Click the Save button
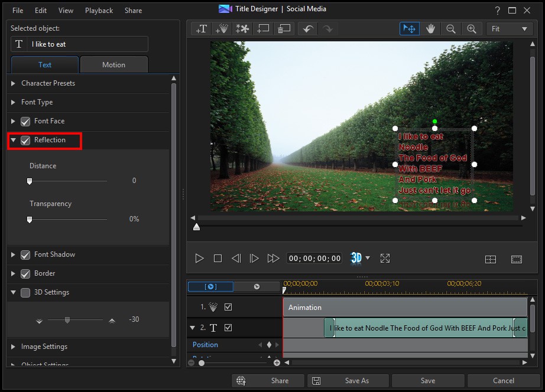This screenshot has height=392, width=545. coord(428,381)
